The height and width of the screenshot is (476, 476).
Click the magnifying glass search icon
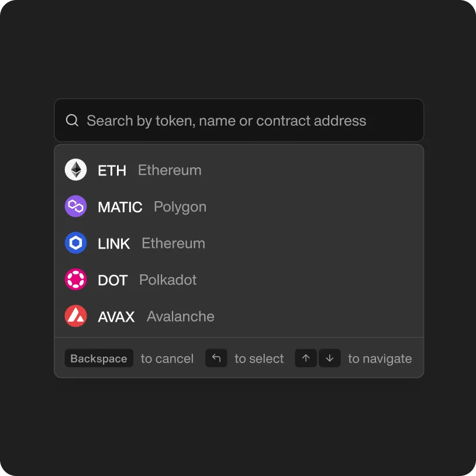pos(72,120)
